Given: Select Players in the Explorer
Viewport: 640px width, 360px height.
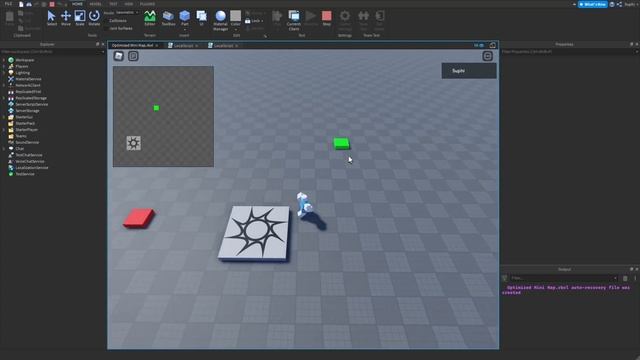Looking at the screenshot, I should click(22, 66).
